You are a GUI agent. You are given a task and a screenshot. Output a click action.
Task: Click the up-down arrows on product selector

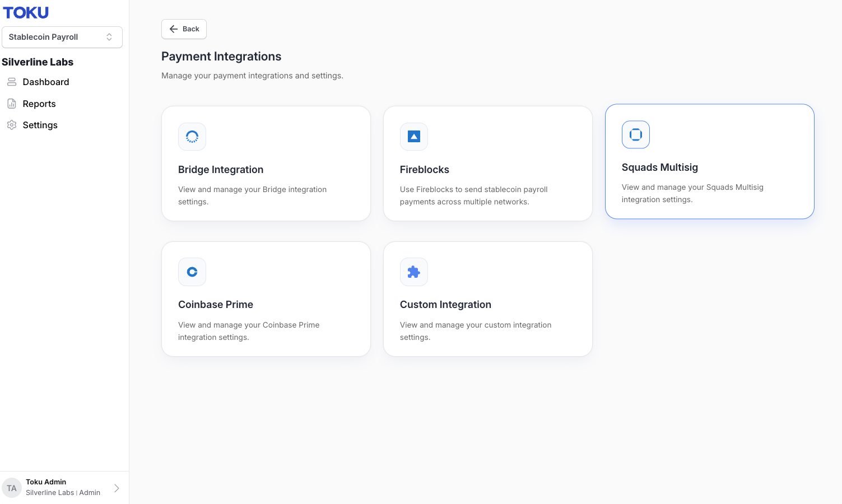pos(109,37)
